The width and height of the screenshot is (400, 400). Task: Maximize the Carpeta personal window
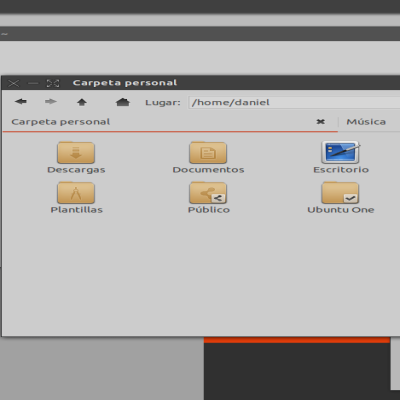click(53, 83)
